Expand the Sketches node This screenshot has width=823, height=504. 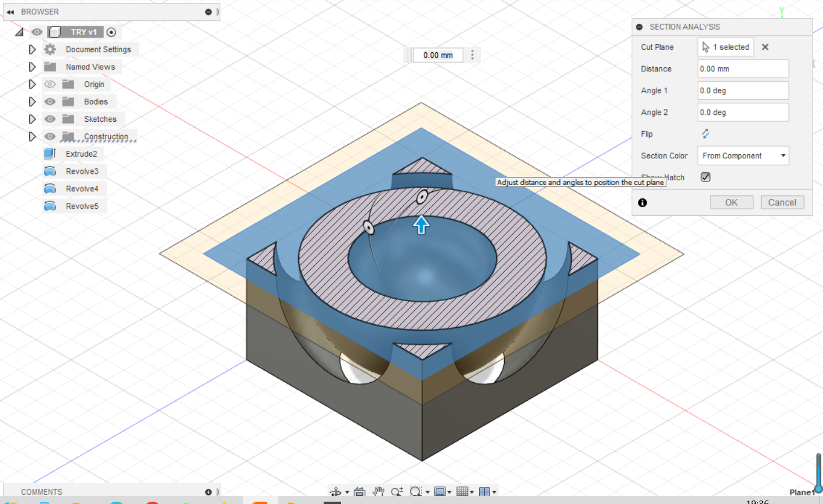(32, 119)
